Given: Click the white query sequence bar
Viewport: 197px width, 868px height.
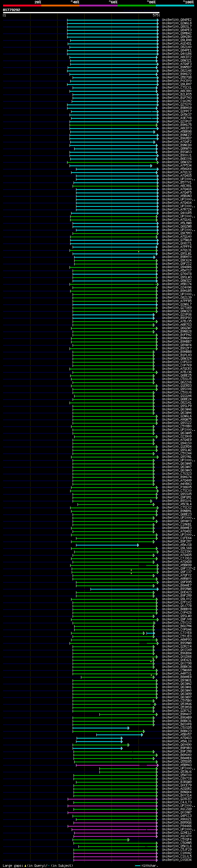Looking at the screenshot, I should (81, 12).
